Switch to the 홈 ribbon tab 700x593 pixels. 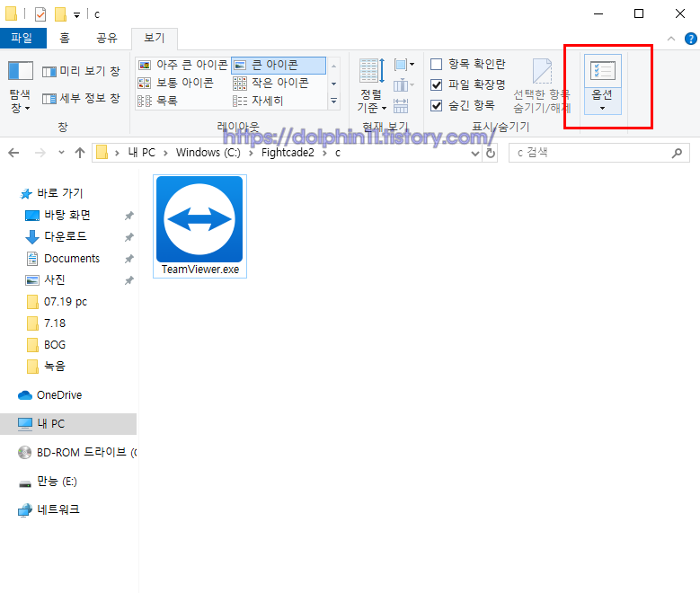click(65, 38)
